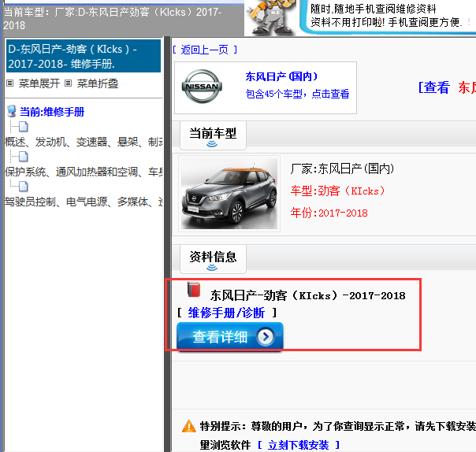Click the red book icon beside 东风日产-劲客
This screenshot has width=476, height=452.
194,290
